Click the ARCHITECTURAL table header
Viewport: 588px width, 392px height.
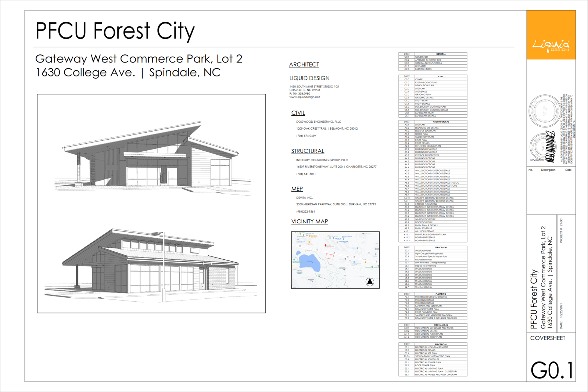pos(441,122)
